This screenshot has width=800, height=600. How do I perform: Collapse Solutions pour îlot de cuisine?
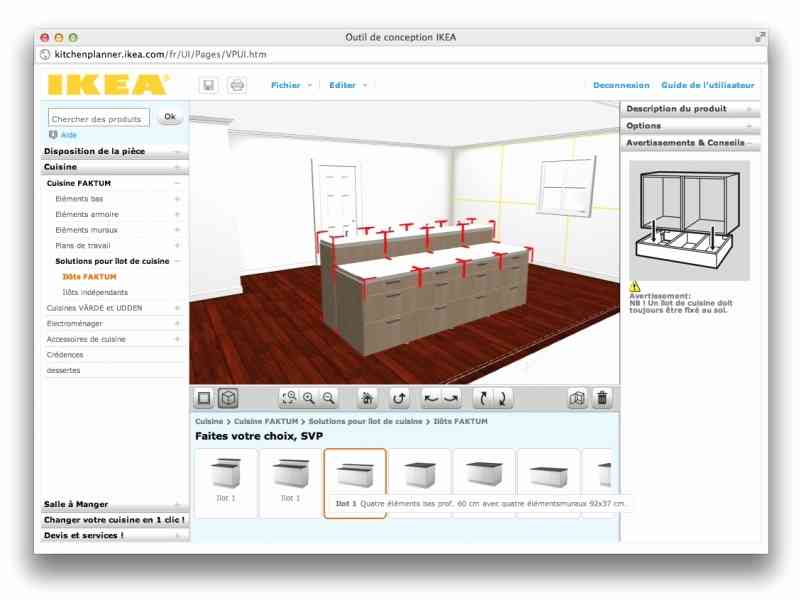point(117,261)
